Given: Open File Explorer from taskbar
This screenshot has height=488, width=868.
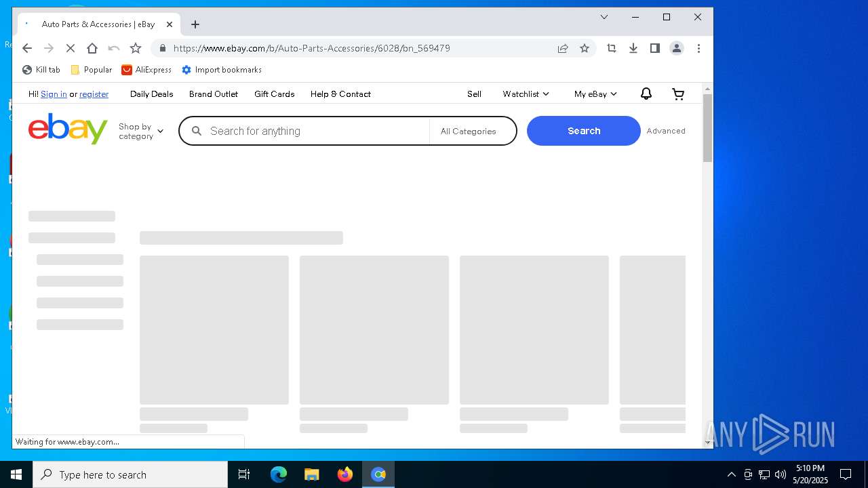Looking at the screenshot, I should coord(312,474).
